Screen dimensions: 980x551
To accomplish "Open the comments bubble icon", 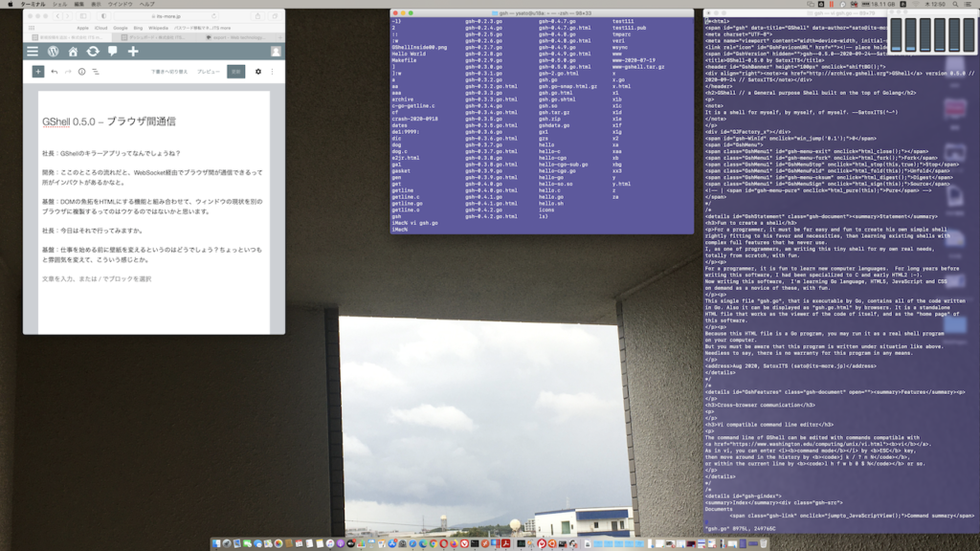I will (112, 52).
